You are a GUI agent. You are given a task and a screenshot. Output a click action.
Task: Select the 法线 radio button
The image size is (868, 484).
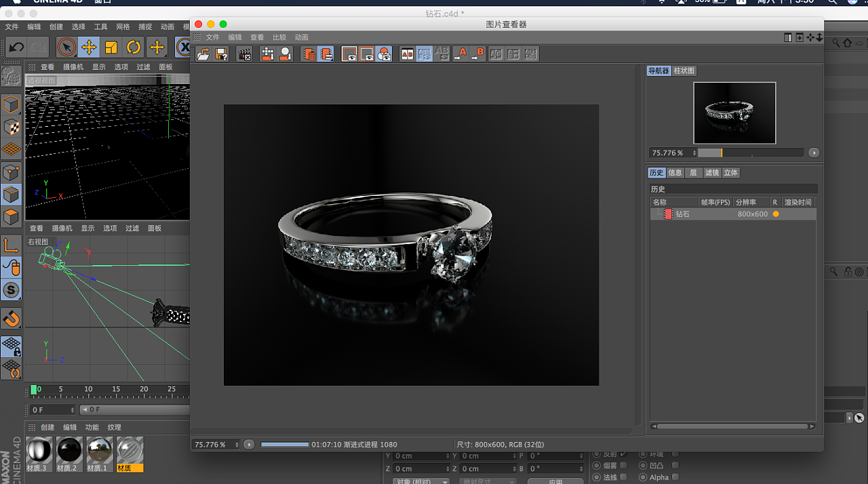[597, 477]
